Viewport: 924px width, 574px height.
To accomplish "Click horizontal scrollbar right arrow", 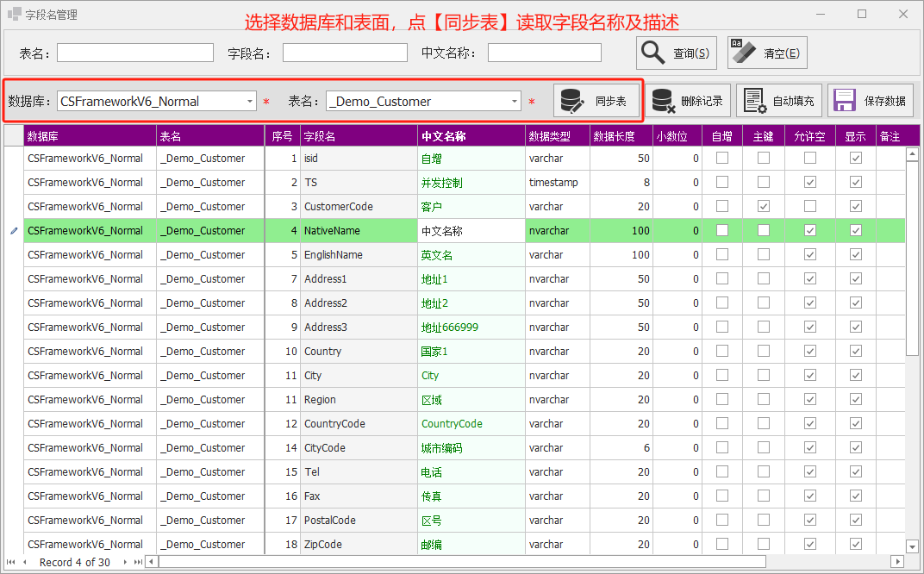I will 897,562.
